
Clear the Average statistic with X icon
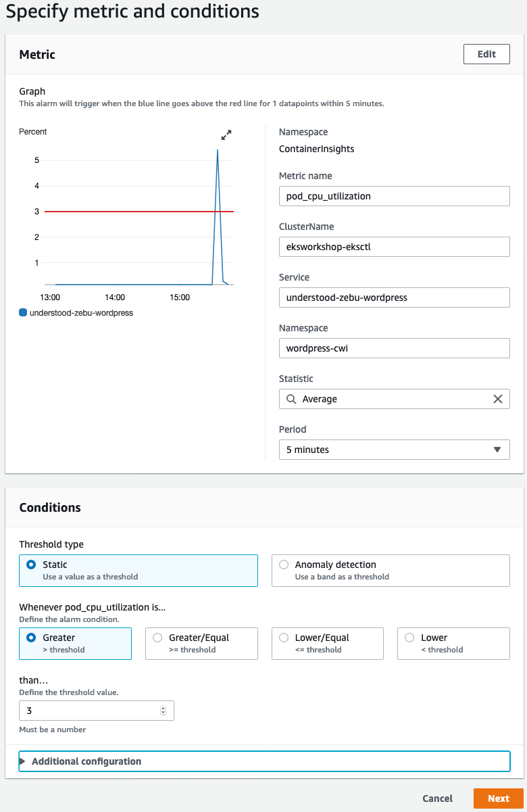pyautogui.click(x=498, y=399)
